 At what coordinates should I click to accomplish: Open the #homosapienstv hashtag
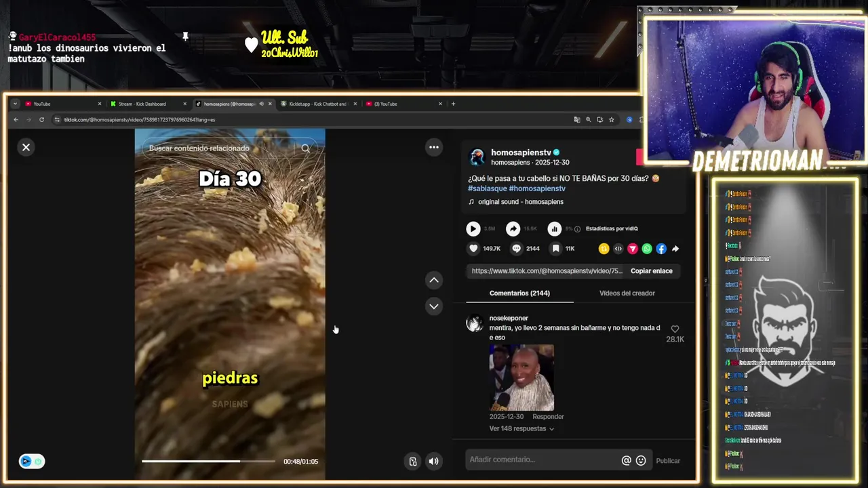tap(537, 188)
